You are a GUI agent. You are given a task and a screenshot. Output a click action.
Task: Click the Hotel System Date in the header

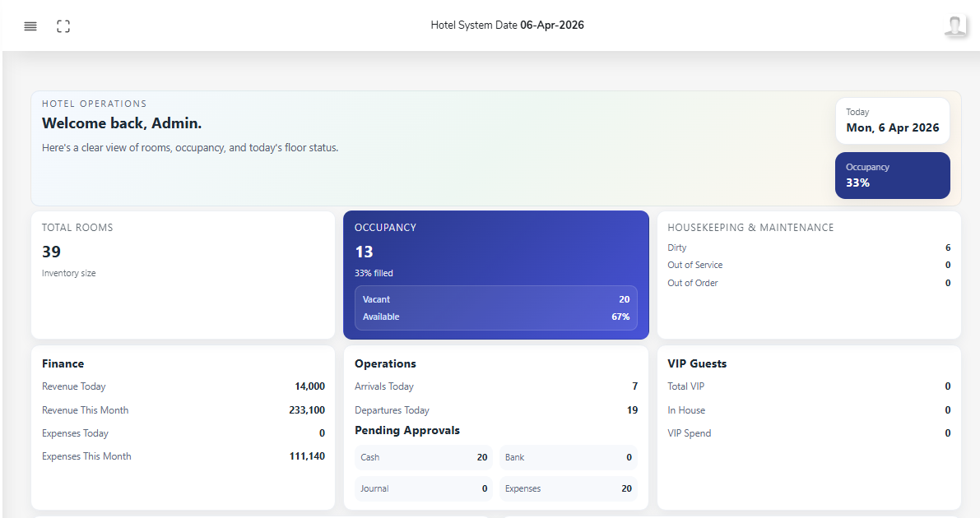tap(508, 25)
